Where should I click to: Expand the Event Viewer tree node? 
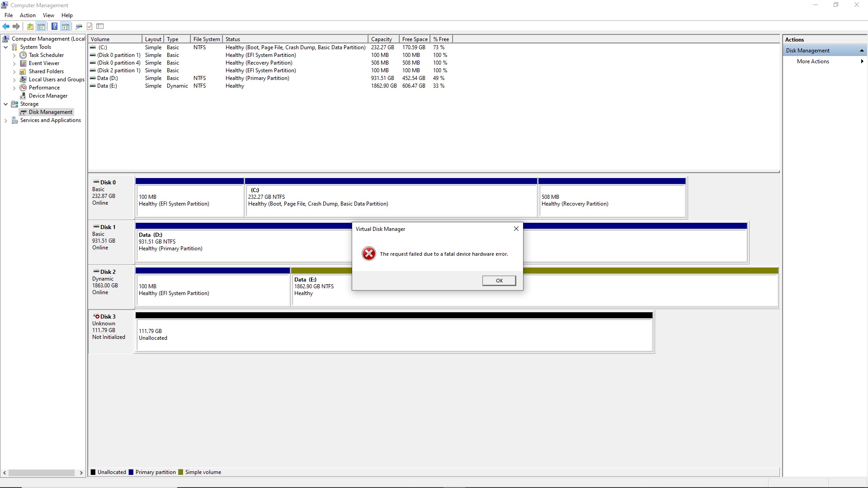(14, 64)
